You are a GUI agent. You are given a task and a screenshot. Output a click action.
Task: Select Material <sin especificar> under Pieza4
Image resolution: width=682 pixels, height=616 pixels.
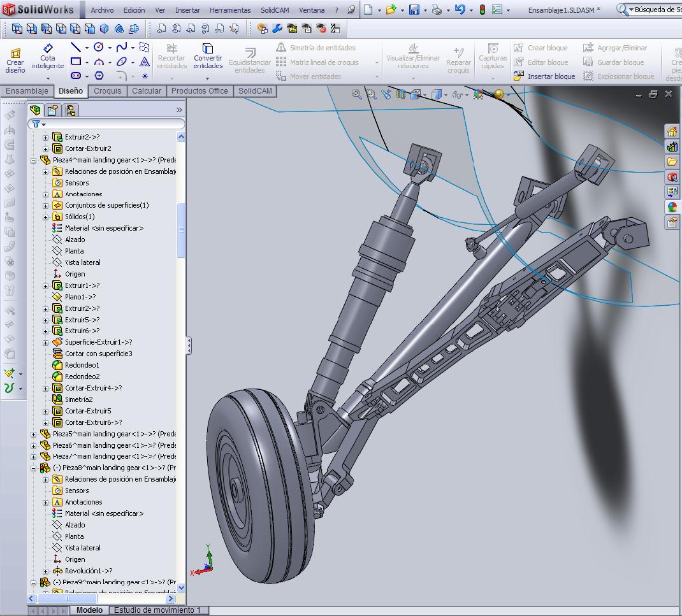pos(103,228)
